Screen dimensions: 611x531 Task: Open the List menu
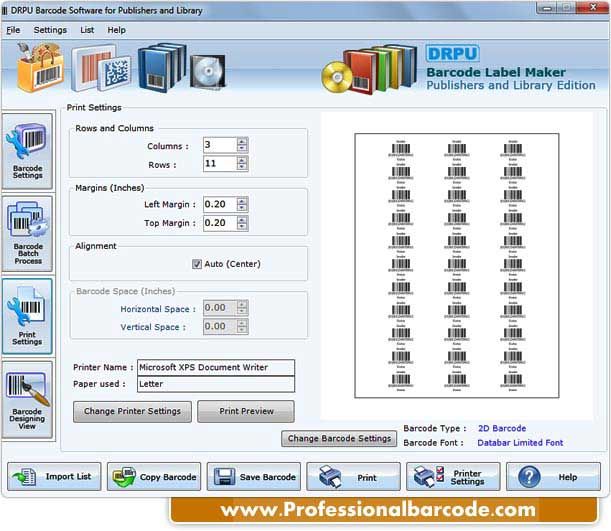pos(87,30)
